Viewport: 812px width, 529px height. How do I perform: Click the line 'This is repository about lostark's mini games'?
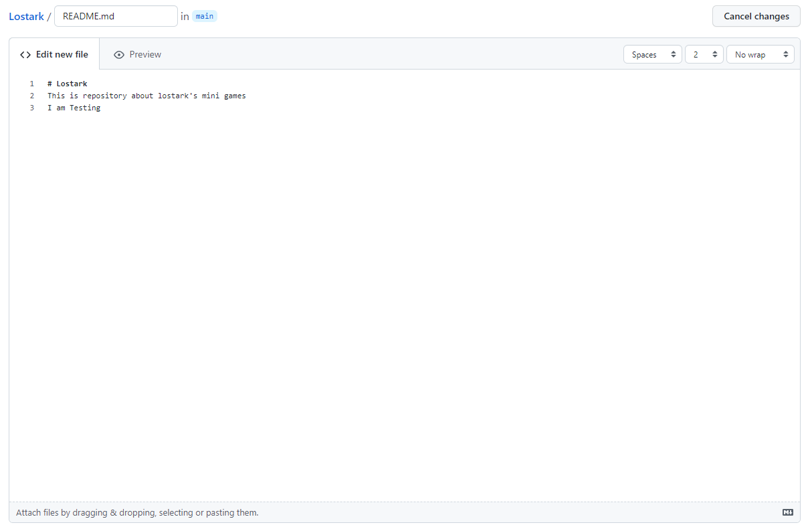tap(146, 96)
